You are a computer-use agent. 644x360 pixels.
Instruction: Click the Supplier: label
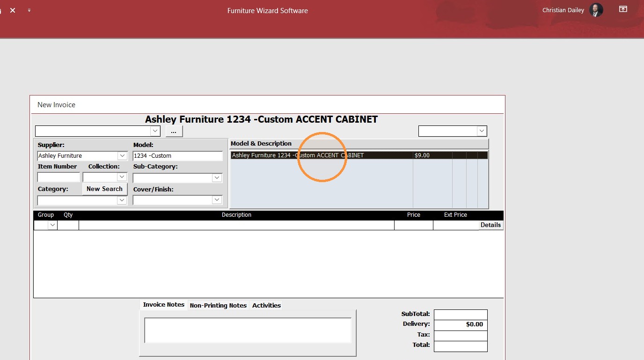(x=51, y=145)
